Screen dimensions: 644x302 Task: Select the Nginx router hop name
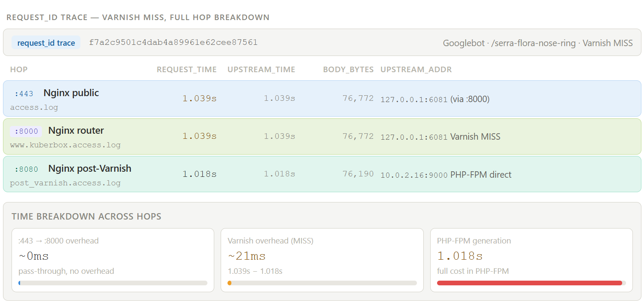(76, 131)
